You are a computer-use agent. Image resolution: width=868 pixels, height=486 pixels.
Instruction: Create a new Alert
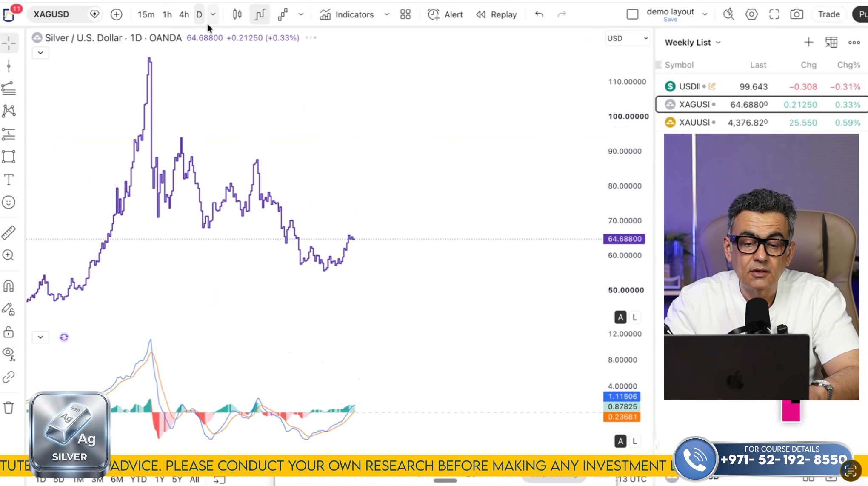click(x=445, y=14)
